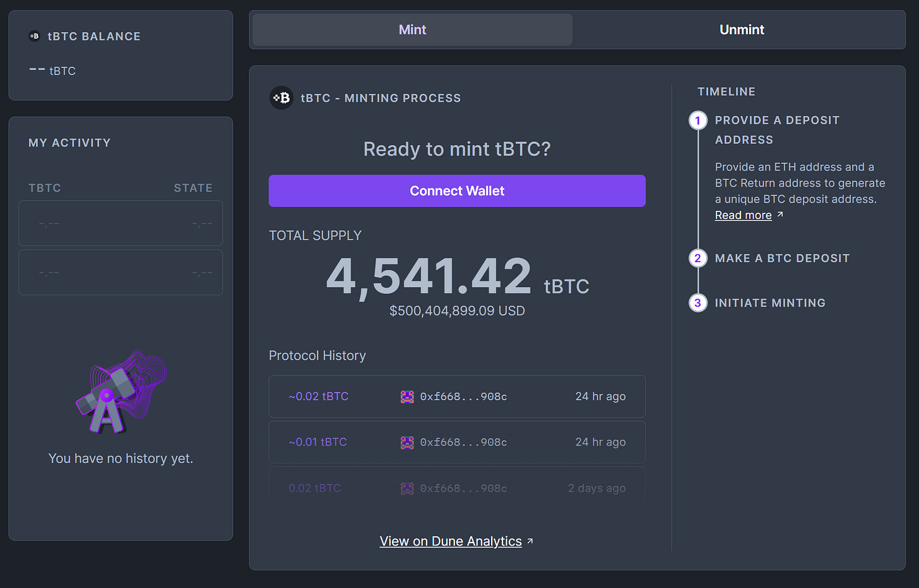The image size is (919, 588).
Task: Click the You have no history yet message
Action: pos(121,459)
